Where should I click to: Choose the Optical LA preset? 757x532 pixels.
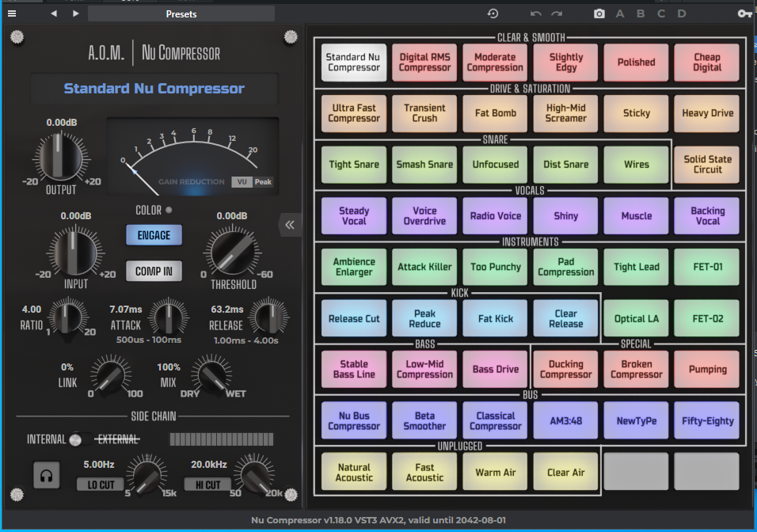click(x=637, y=318)
